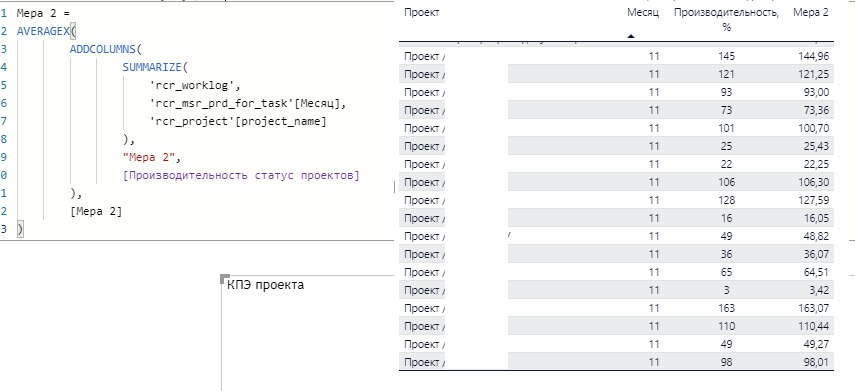Click the [Мера 2] expression on line 12
This screenshot has height=391, width=855.
coord(96,212)
